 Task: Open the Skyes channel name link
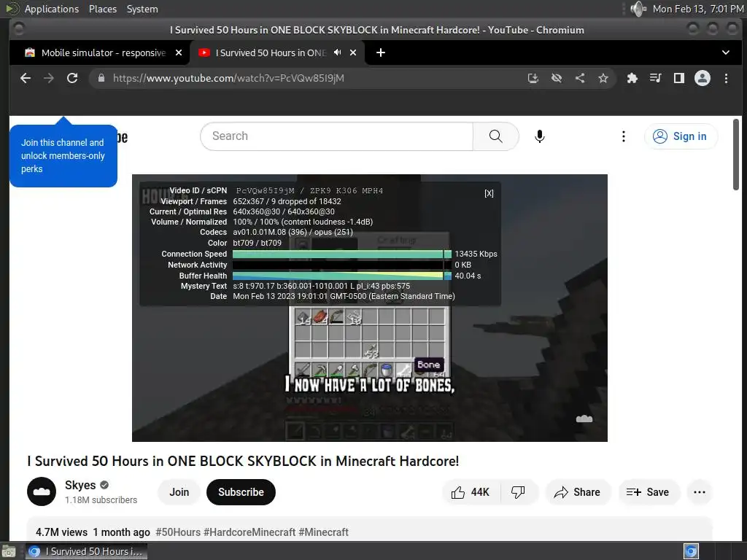pyautogui.click(x=80, y=485)
